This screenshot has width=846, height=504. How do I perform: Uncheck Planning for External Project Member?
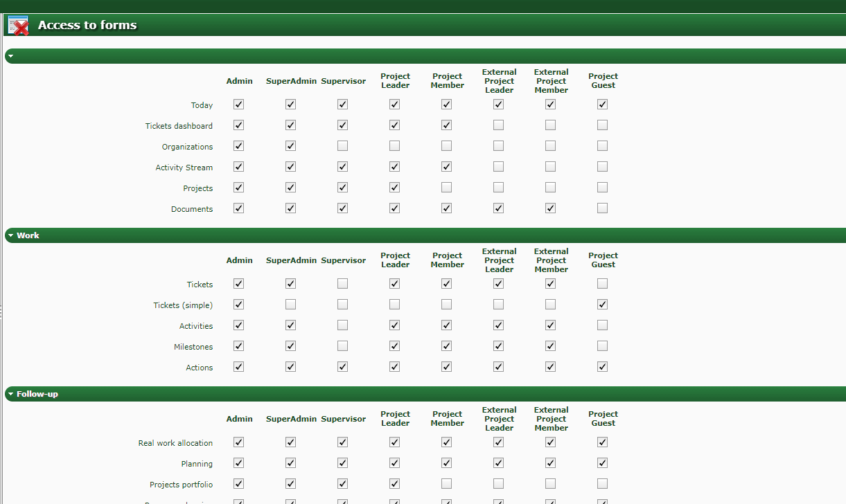(550, 463)
